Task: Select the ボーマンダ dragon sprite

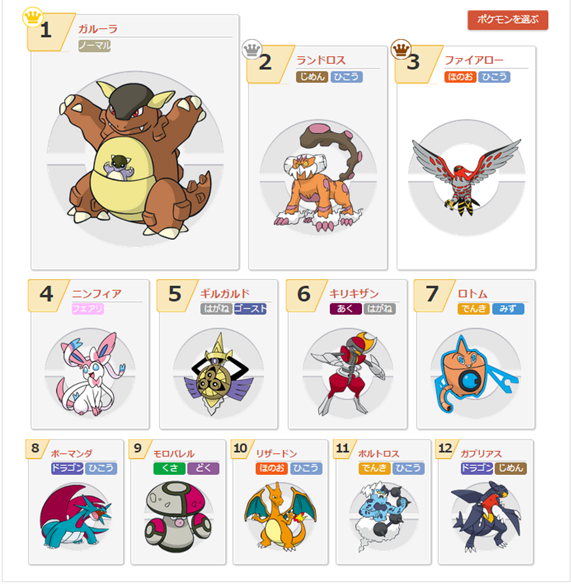Action: (76, 516)
